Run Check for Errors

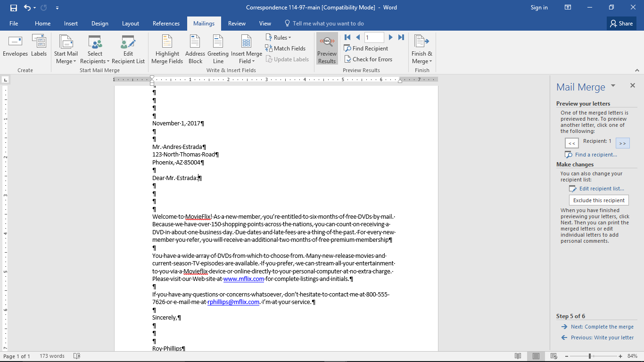(369, 59)
